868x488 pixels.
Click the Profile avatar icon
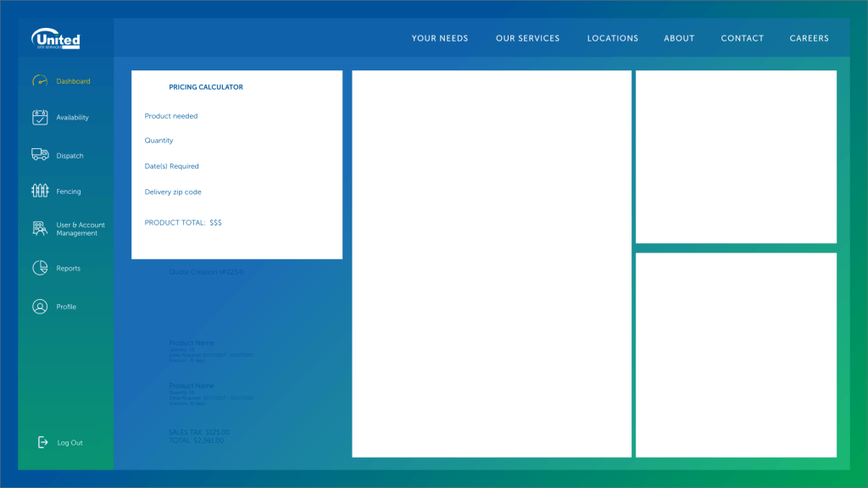pyautogui.click(x=40, y=307)
